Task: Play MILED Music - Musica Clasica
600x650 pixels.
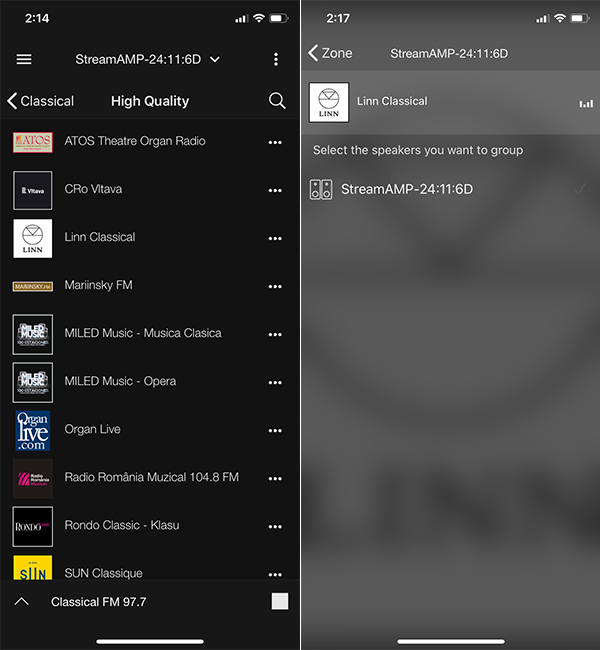Action: [x=143, y=333]
